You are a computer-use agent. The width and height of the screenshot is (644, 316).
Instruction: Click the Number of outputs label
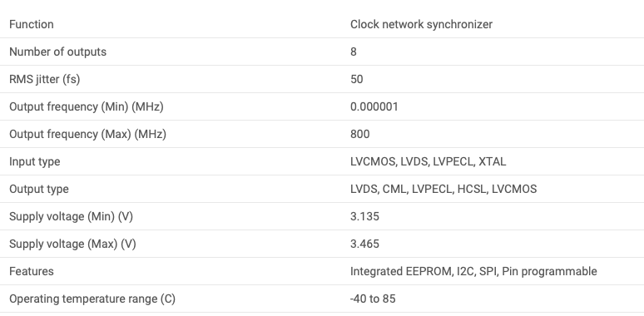click(x=57, y=52)
